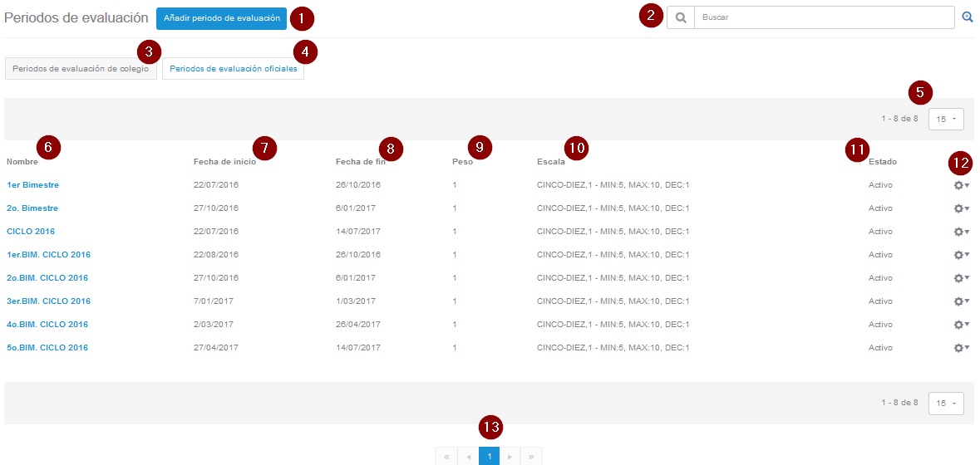Click the blue magnifier search icon

tap(968, 17)
